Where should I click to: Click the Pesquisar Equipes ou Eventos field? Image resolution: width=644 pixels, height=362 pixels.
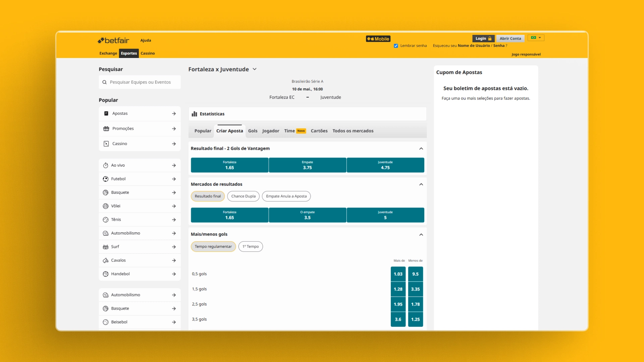tap(140, 82)
